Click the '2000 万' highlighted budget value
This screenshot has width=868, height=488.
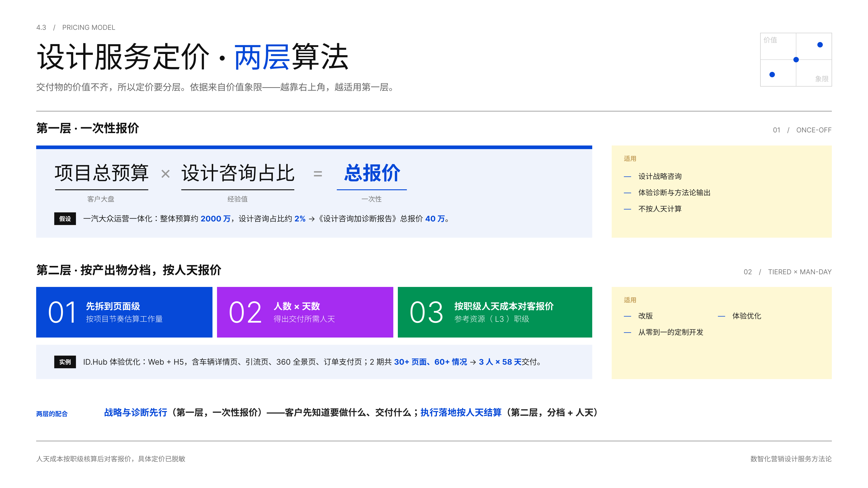216,219
